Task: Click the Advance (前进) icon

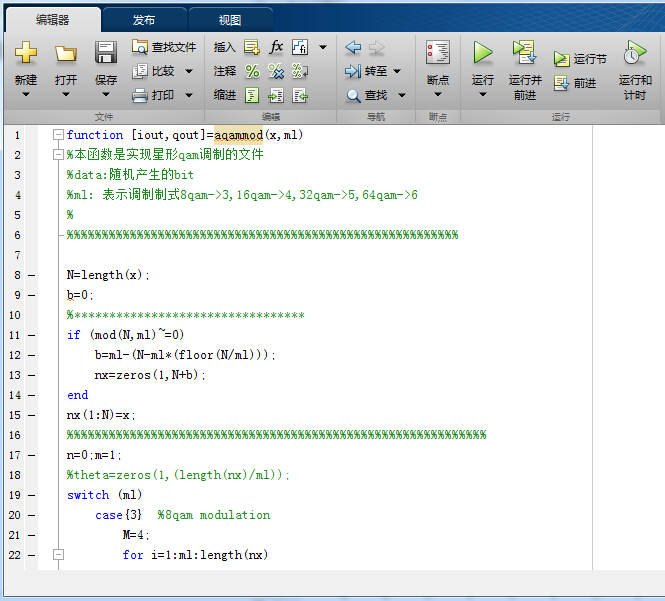Action: pos(562,83)
